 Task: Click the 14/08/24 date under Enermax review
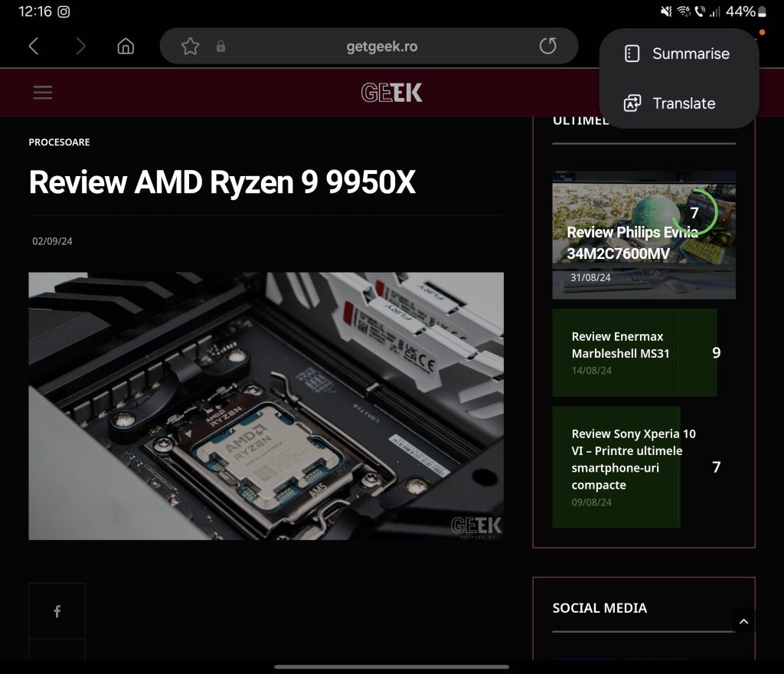(592, 371)
